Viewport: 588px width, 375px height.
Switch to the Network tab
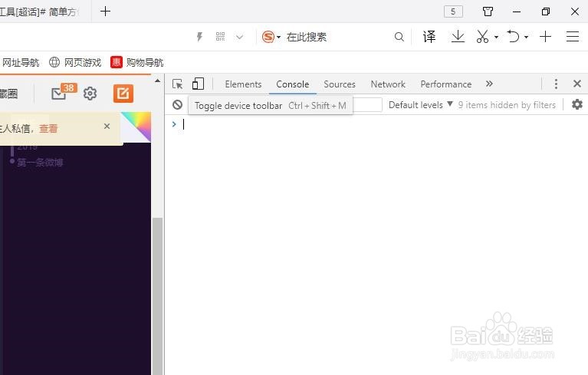(388, 84)
